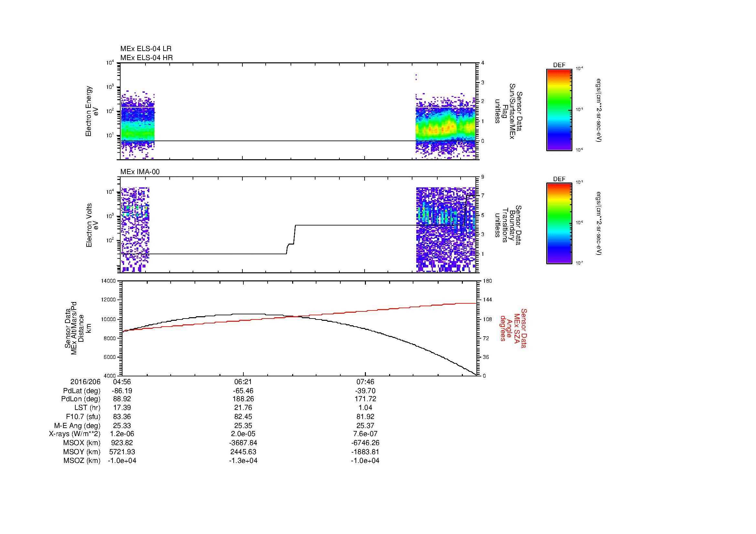This screenshot has width=756, height=534.
Task: Click the LST value 21.76
Action: pos(243,408)
